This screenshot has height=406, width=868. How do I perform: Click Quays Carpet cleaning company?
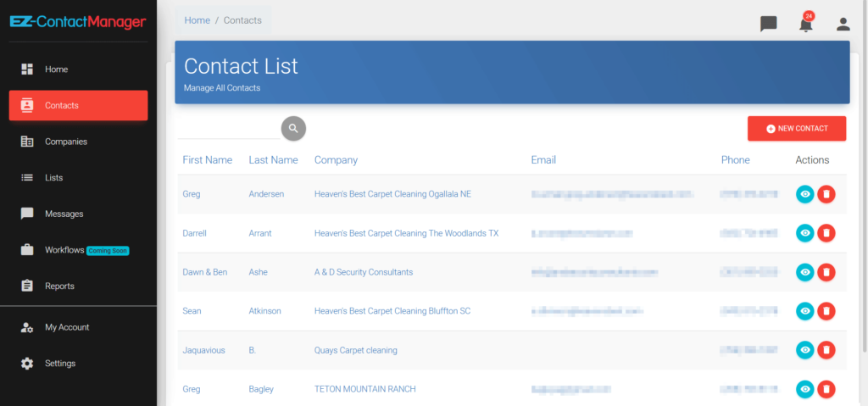pos(356,350)
